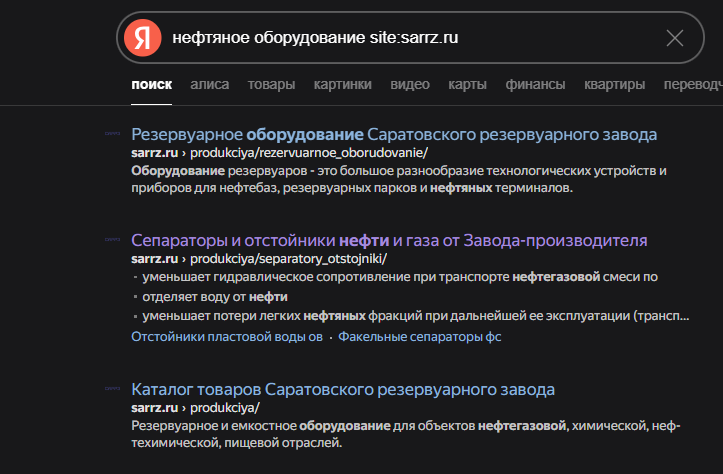Follow the Факельные сепараторы sitelink
This screenshot has width=723, height=474.
click(x=419, y=337)
